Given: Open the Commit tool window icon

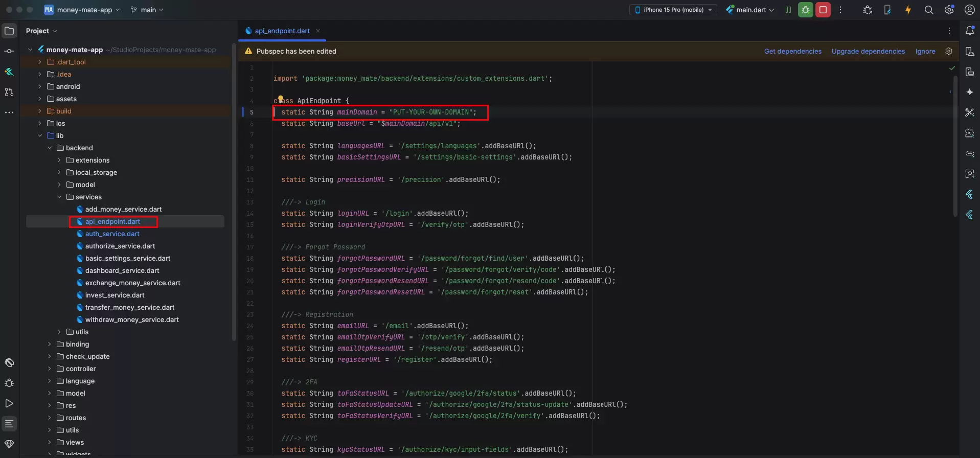Looking at the screenshot, I should point(9,51).
